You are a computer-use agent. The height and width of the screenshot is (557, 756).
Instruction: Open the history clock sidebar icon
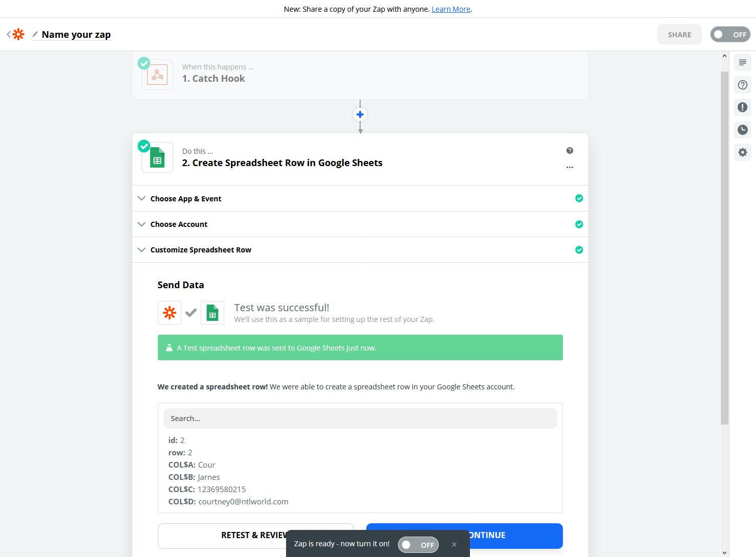[x=743, y=130]
